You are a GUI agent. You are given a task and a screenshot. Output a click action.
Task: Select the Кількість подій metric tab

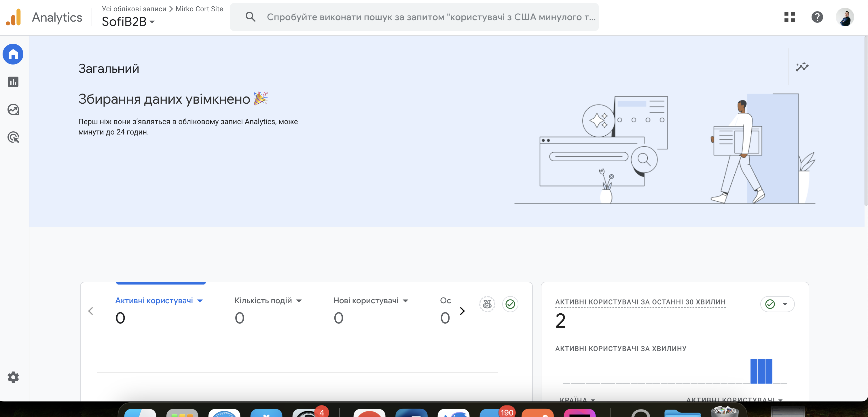point(263,300)
